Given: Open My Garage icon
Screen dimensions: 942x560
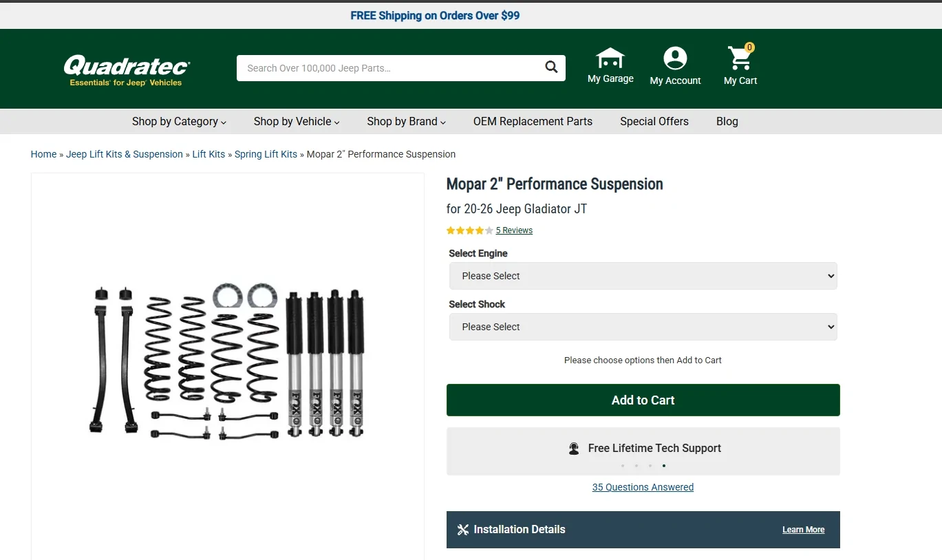Looking at the screenshot, I should [610, 58].
